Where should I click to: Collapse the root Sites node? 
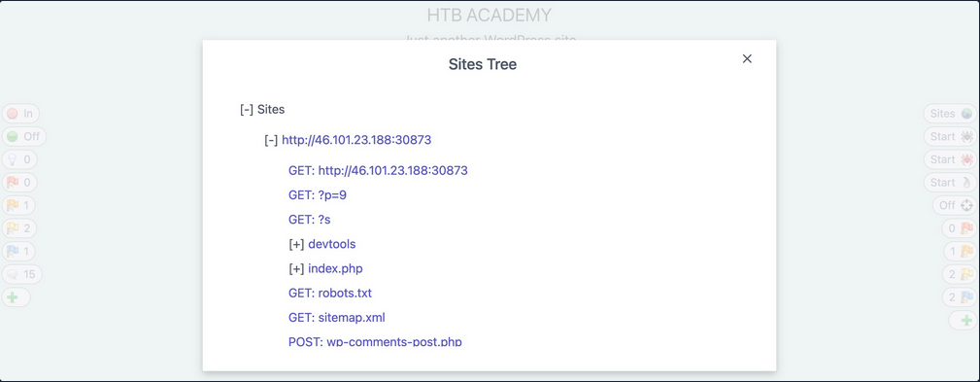(247, 110)
